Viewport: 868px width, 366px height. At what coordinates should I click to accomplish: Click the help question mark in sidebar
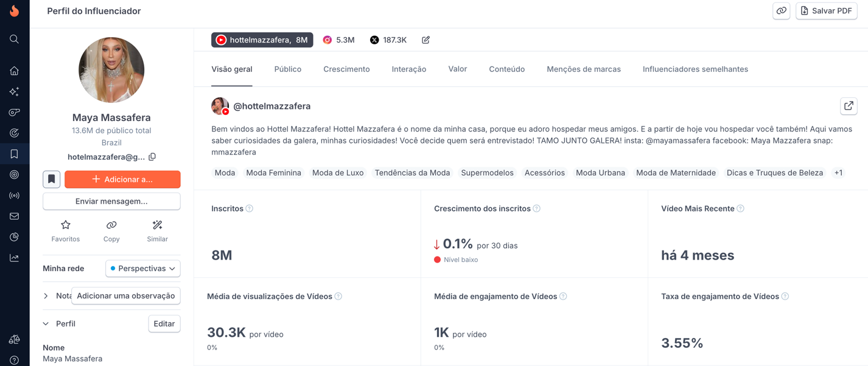tap(14, 360)
